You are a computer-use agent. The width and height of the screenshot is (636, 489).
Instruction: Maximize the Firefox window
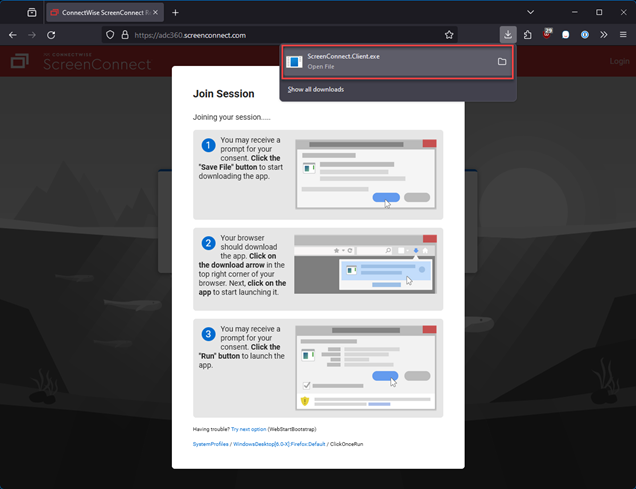coord(599,12)
